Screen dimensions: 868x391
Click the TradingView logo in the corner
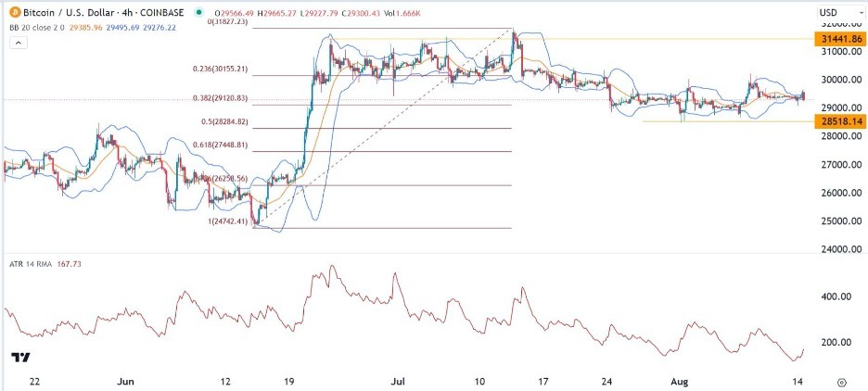coord(21,358)
